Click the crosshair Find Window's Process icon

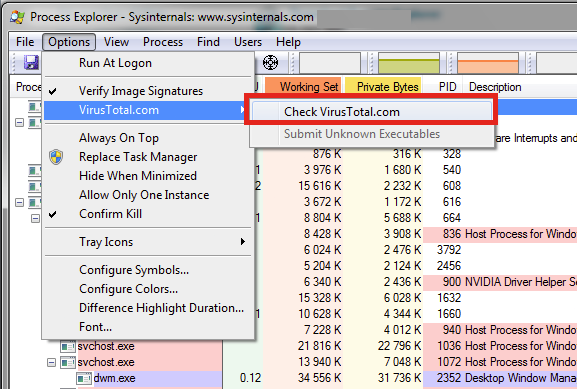[270, 63]
